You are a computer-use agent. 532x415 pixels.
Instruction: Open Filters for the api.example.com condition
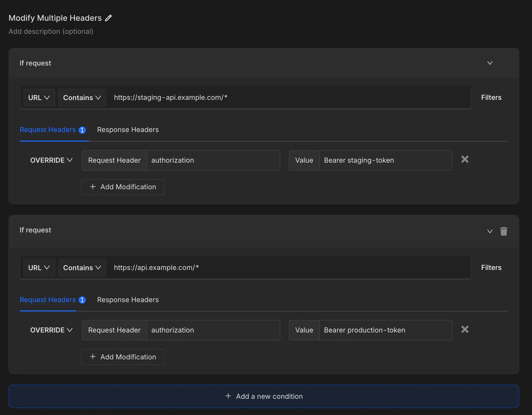(x=491, y=268)
